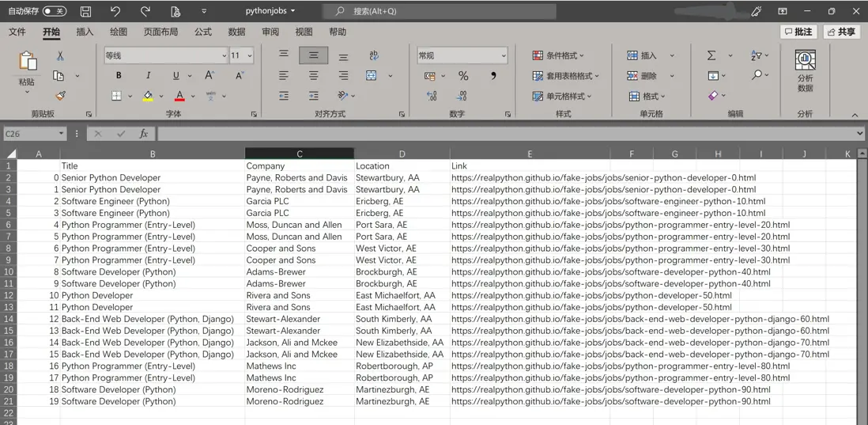Apply italic formatting to the cell
The height and width of the screenshot is (425, 868).
(148, 76)
